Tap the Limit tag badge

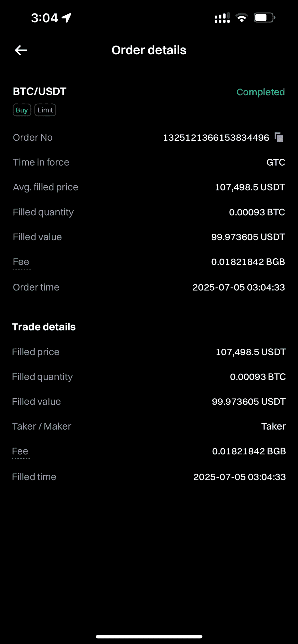coord(45,110)
